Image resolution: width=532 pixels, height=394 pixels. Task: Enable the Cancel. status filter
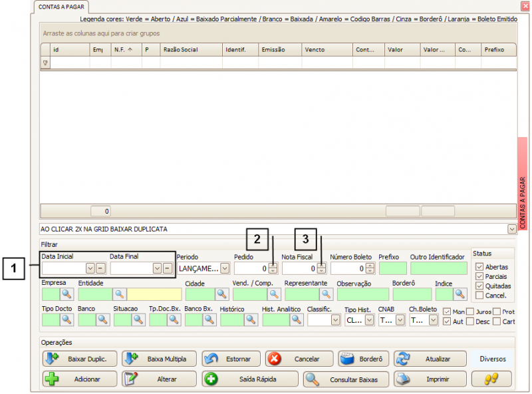tap(479, 294)
